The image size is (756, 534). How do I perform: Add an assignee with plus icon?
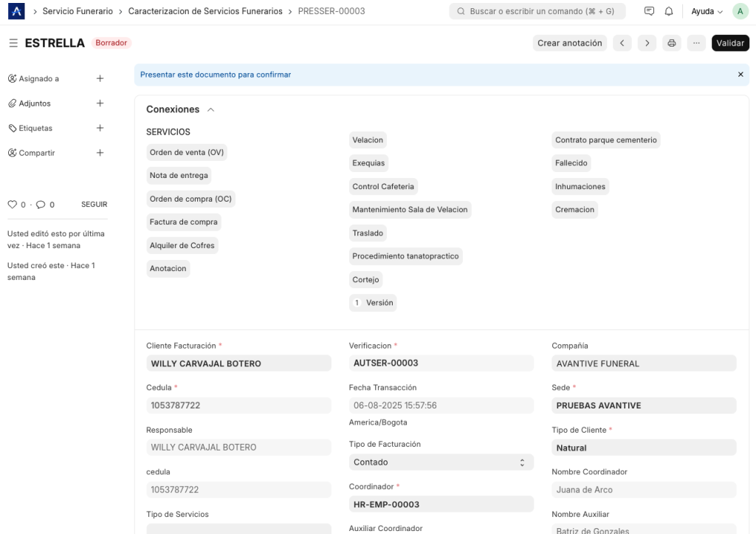tap(100, 78)
